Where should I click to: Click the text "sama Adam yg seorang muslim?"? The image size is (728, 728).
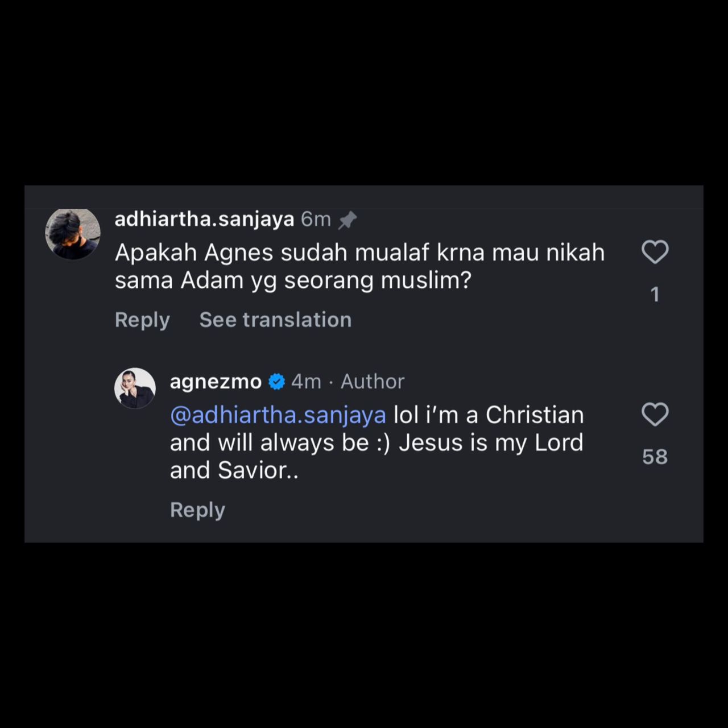point(293,280)
